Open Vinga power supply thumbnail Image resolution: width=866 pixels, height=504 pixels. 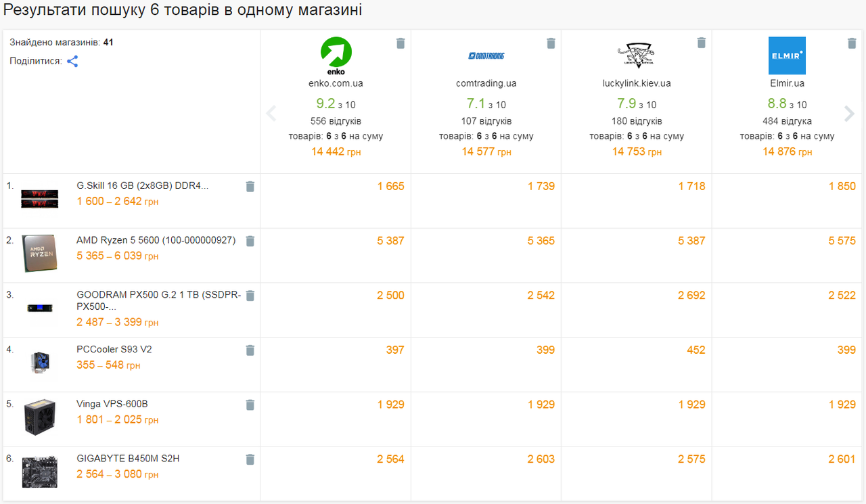[39, 417]
